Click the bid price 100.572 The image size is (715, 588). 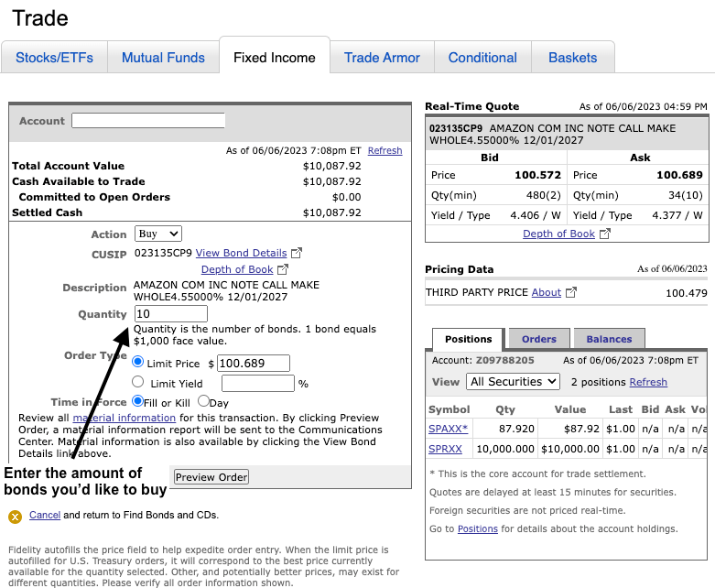click(537, 175)
